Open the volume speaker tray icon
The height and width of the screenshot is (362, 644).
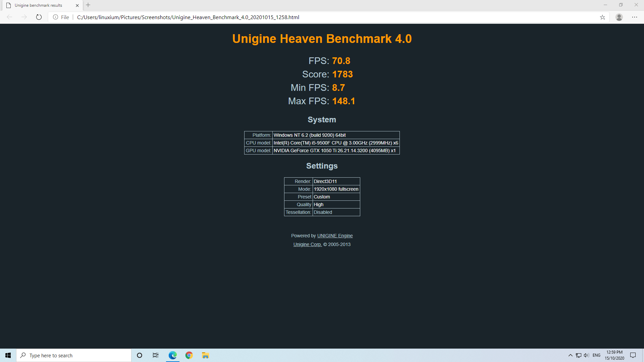(x=586, y=355)
